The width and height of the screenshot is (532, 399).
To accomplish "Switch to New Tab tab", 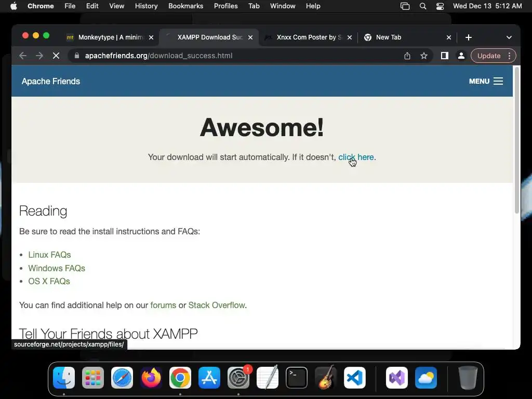I will click(x=404, y=37).
